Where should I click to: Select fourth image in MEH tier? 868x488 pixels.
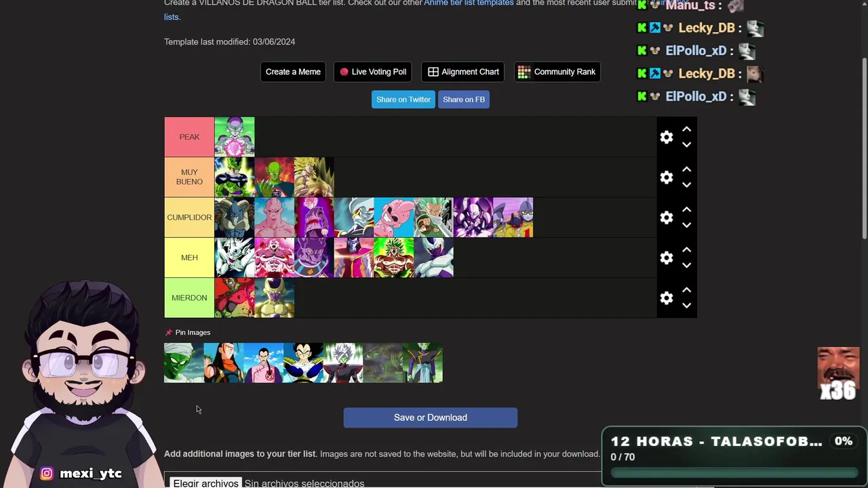coord(354,258)
